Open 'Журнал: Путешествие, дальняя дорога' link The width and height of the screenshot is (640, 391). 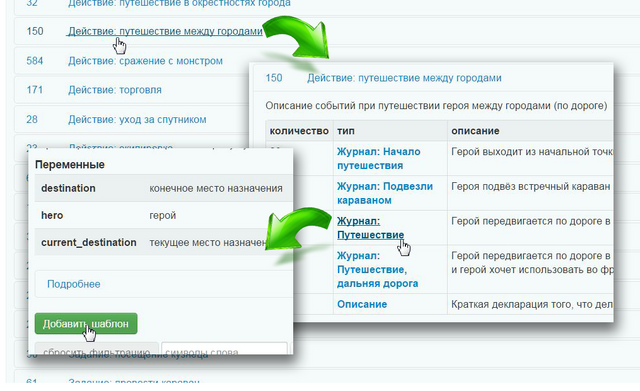coord(377,269)
